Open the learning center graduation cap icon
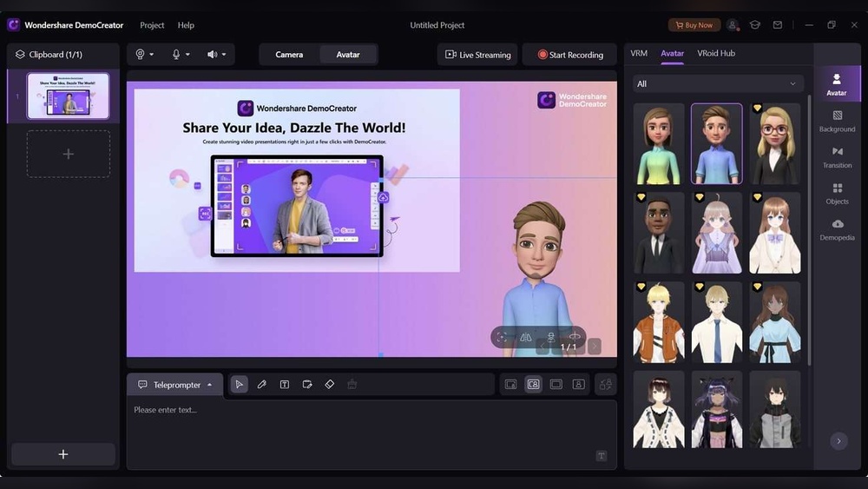 pyautogui.click(x=754, y=25)
